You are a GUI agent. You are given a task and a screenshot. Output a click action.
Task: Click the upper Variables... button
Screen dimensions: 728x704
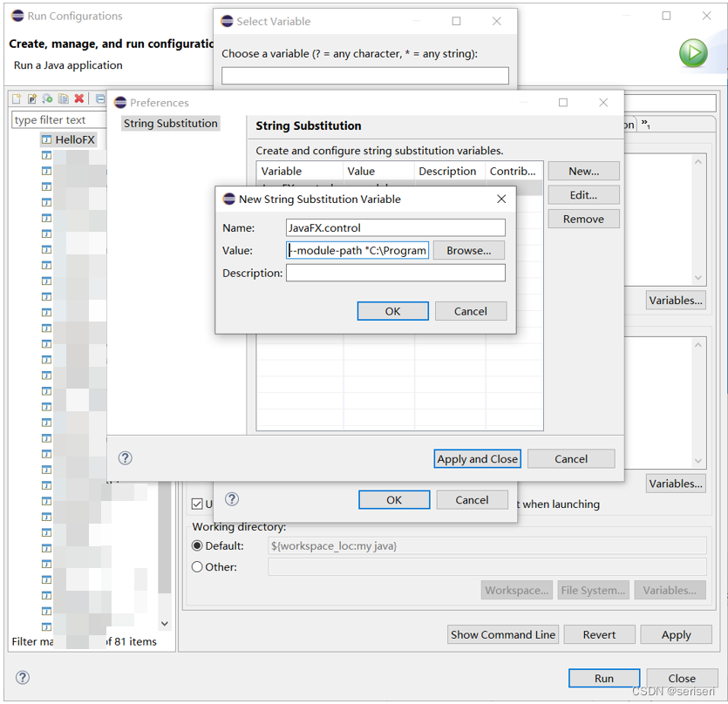tap(676, 301)
